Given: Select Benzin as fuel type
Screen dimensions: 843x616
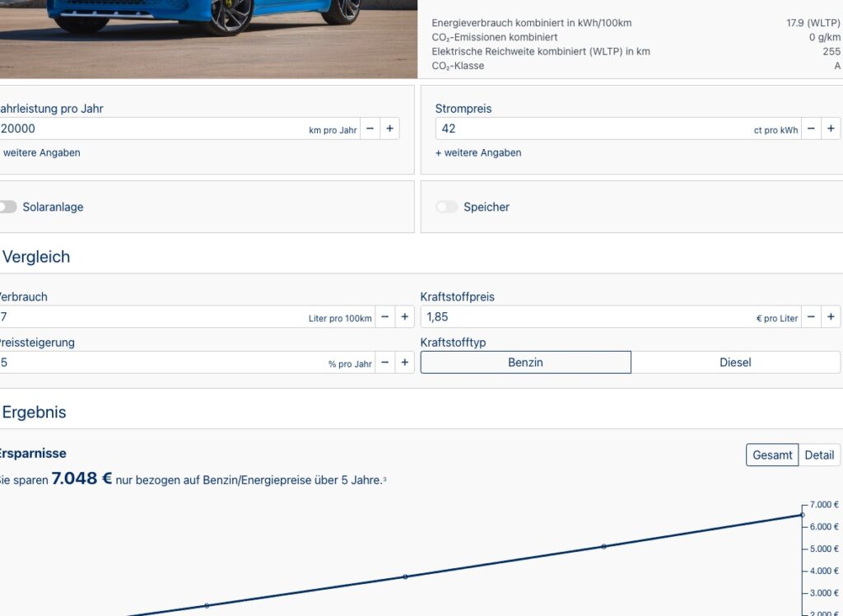Looking at the screenshot, I should pos(525,362).
